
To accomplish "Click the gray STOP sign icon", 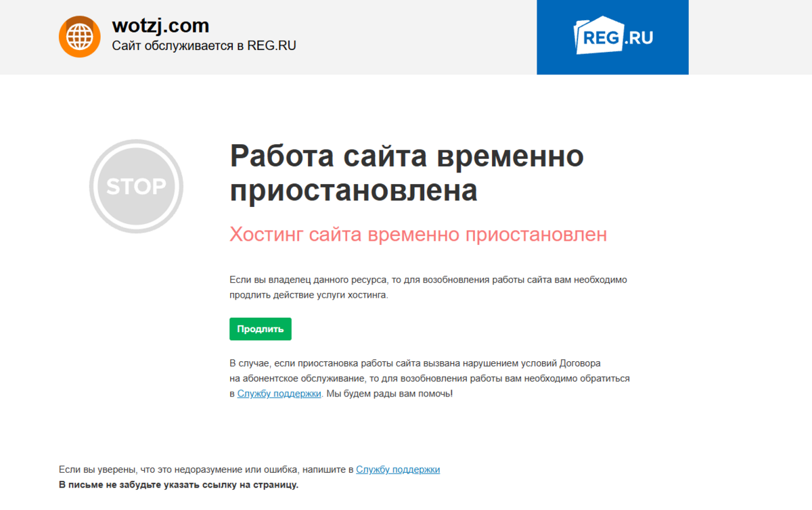I will [136, 186].
